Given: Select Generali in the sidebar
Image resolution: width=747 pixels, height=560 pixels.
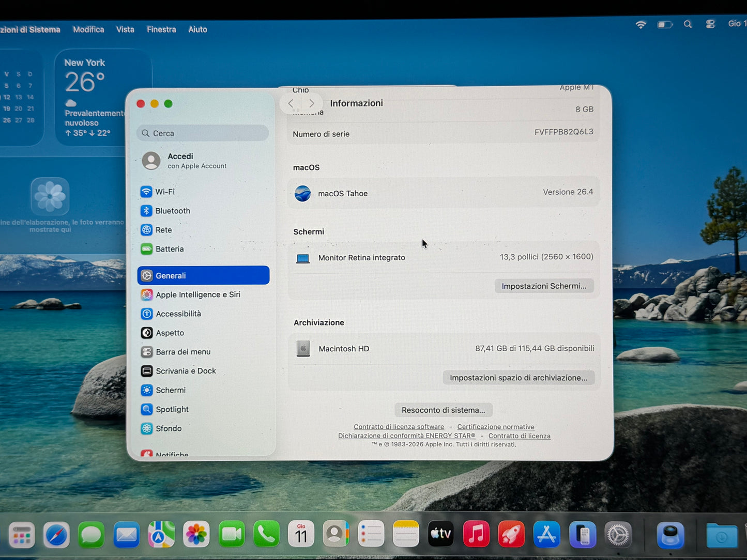Looking at the screenshot, I should (x=203, y=275).
